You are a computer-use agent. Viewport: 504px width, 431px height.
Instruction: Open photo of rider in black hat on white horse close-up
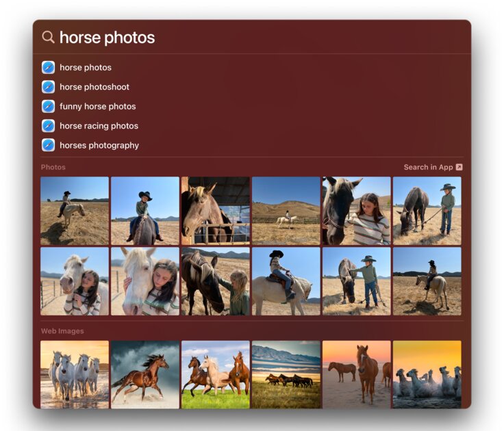pos(286,281)
